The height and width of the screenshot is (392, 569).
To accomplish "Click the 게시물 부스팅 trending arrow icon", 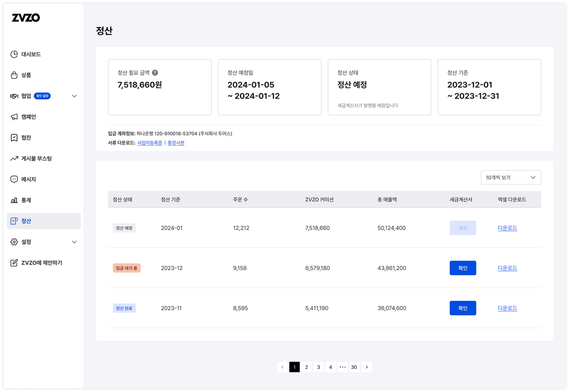I will tap(14, 158).
